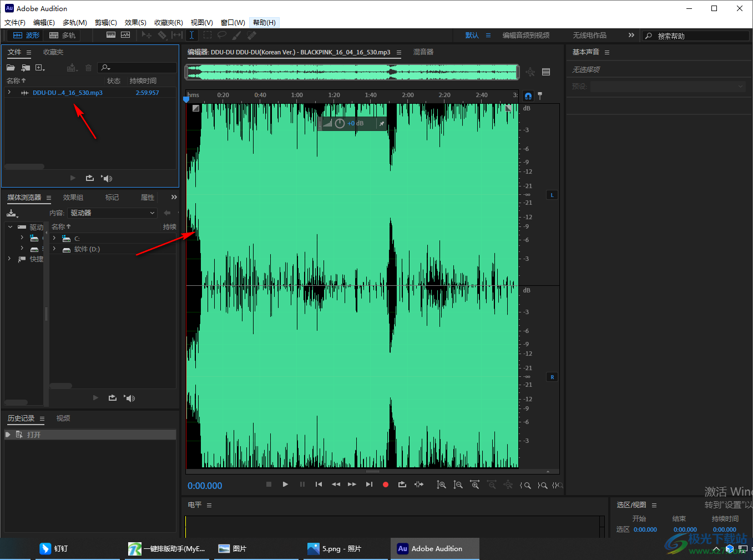Click the 打开 history entry
Screen dimensions: 753x560
[90, 435]
